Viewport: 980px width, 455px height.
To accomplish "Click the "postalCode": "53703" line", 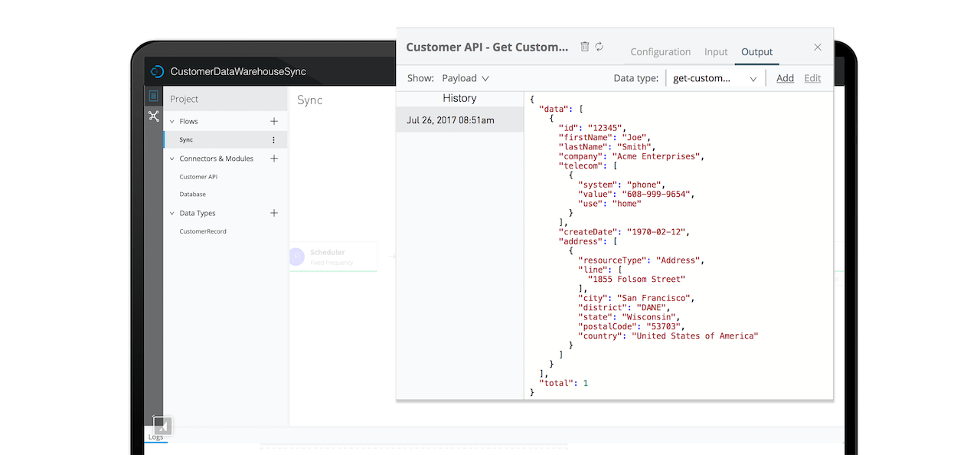I will (631, 326).
